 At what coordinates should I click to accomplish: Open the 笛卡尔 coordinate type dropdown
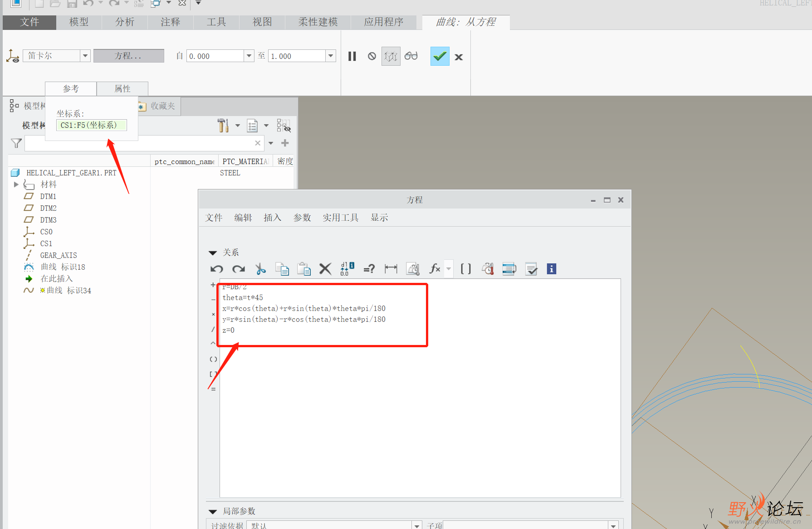click(85, 56)
